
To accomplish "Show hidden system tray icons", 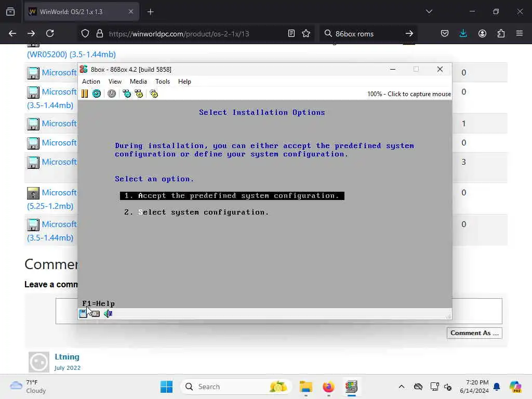I will [402, 387].
